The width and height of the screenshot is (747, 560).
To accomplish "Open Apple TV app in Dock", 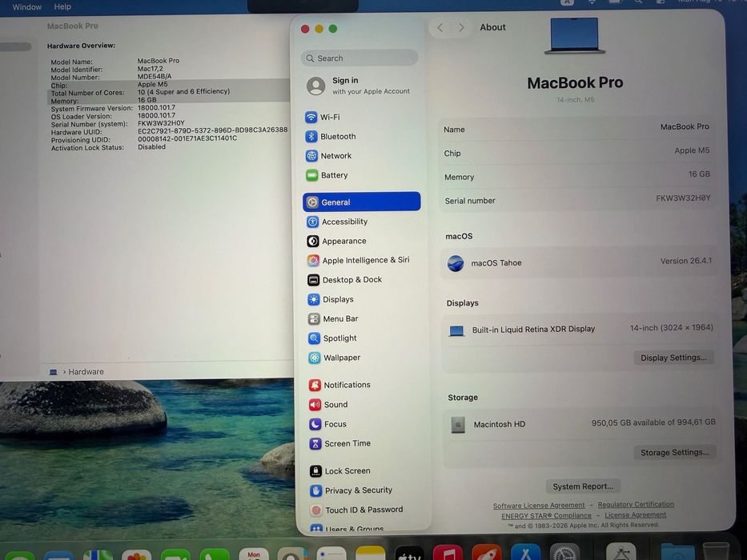I will point(409,554).
